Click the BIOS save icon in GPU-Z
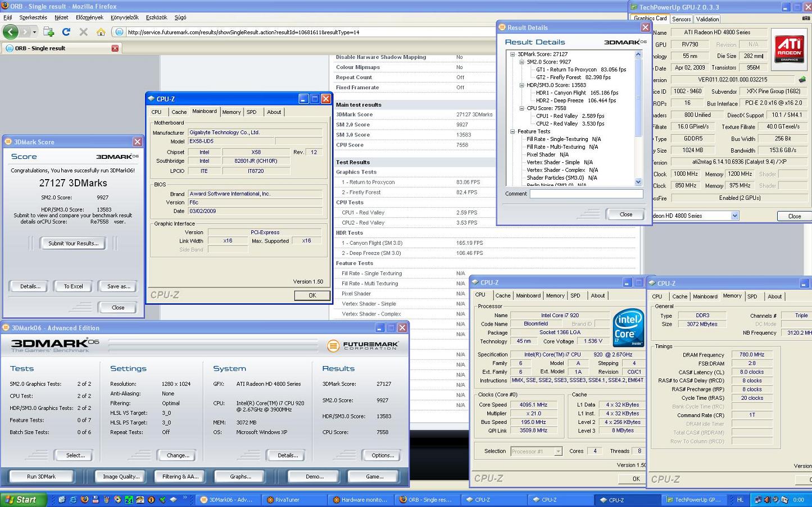 [802, 80]
